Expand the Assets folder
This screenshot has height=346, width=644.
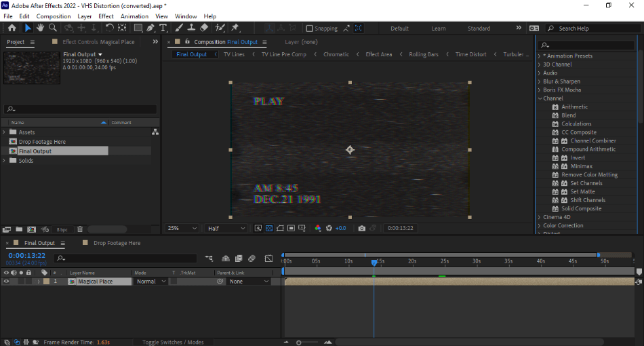pyautogui.click(x=4, y=132)
